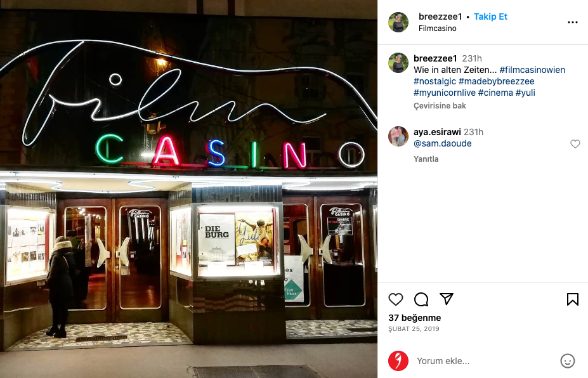
Task: Like the post with heart icon
Action: (x=395, y=299)
